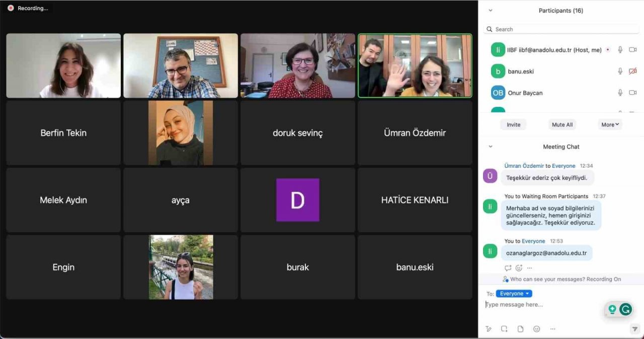Click the Grammarly icon in message box

click(x=625, y=309)
